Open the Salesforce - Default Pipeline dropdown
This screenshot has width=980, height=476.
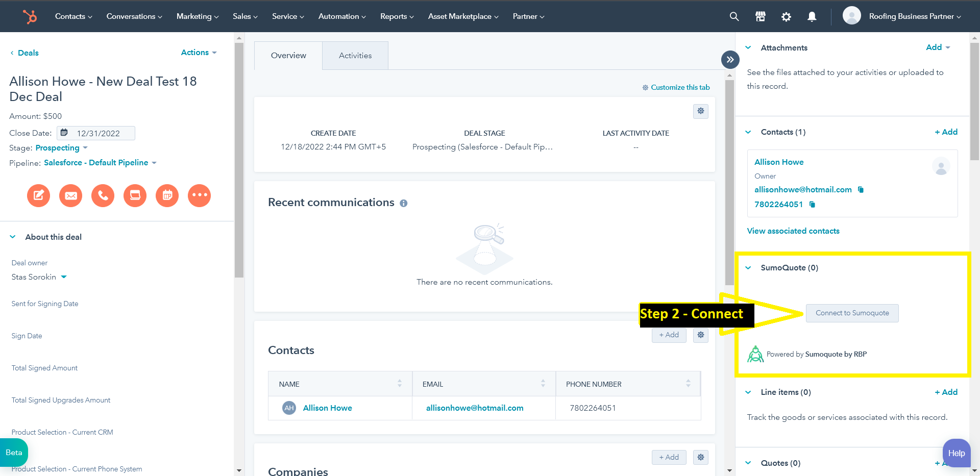[100, 163]
